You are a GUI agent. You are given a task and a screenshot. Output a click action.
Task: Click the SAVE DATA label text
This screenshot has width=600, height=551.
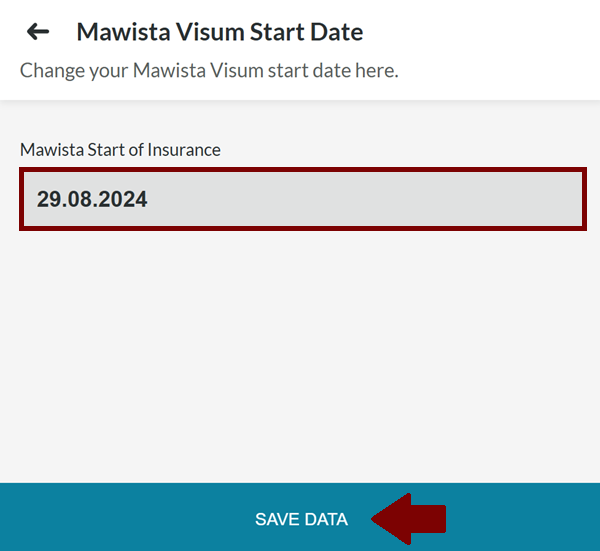click(301, 519)
